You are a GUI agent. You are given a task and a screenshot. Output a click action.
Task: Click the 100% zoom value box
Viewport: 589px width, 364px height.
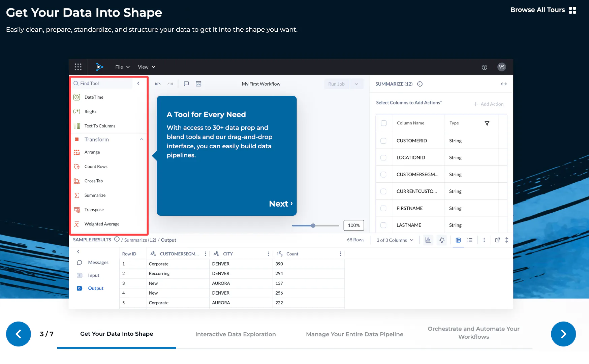pyautogui.click(x=353, y=225)
